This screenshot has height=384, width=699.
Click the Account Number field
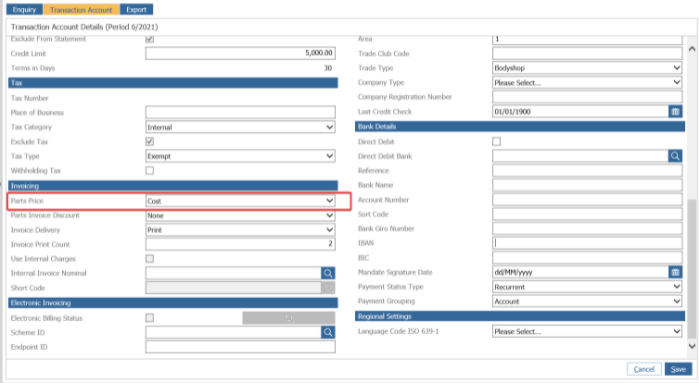click(x=587, y=200)
